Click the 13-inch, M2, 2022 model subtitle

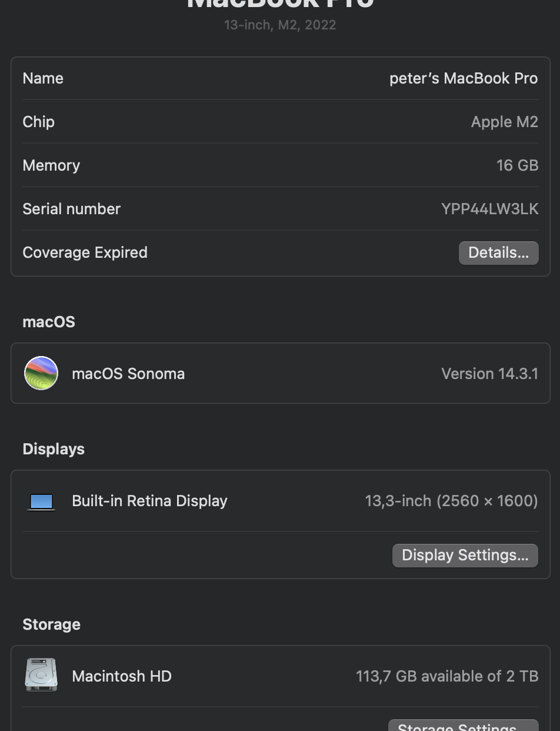pos(280,25)
